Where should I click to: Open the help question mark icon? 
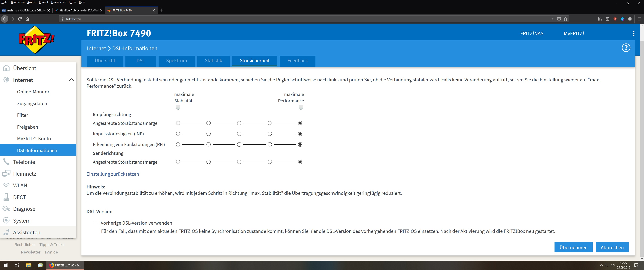tap(626, 48)
